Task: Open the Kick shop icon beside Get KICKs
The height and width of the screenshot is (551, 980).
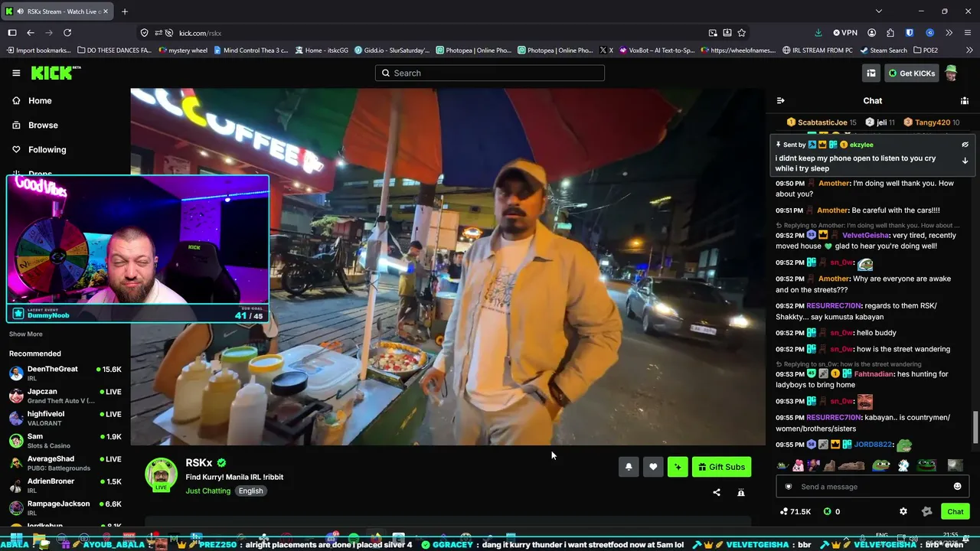Action: pyautogui.click(x=871, y=73)
